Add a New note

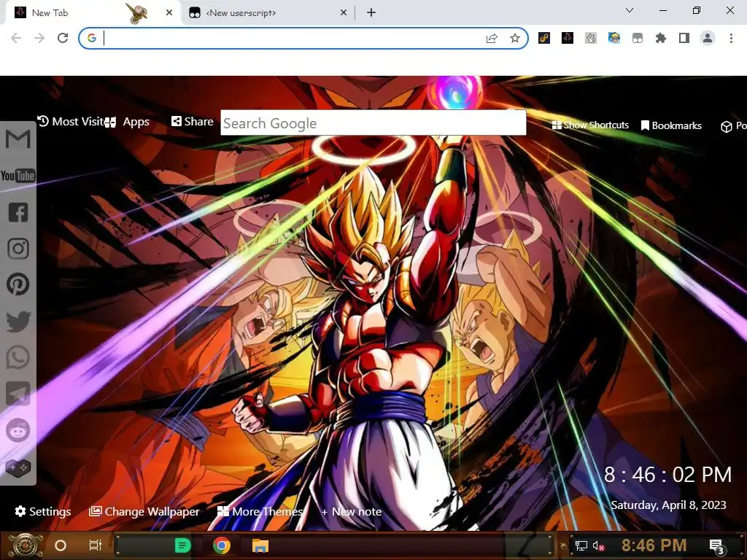pyautogui.click(x=352, y=511)
